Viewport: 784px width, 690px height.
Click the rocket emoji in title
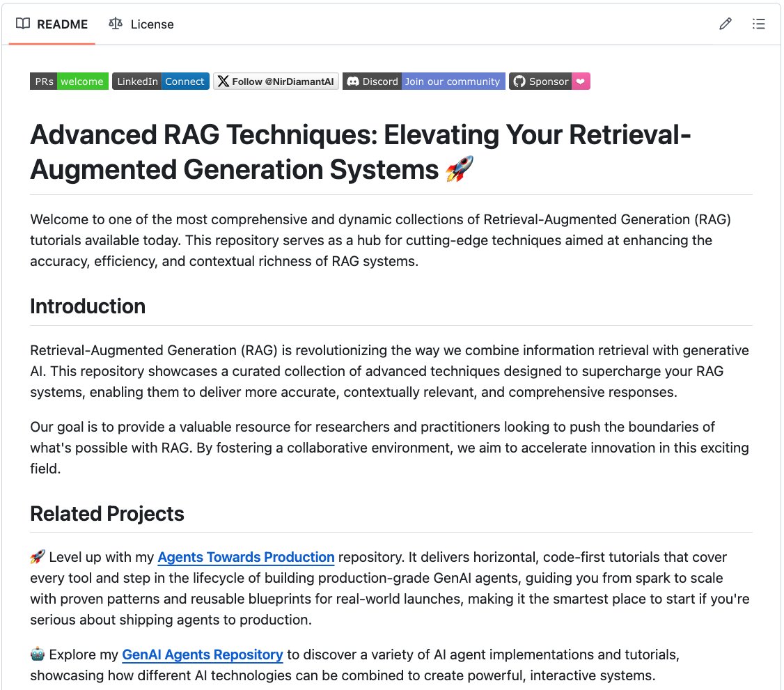coord(460,169)
